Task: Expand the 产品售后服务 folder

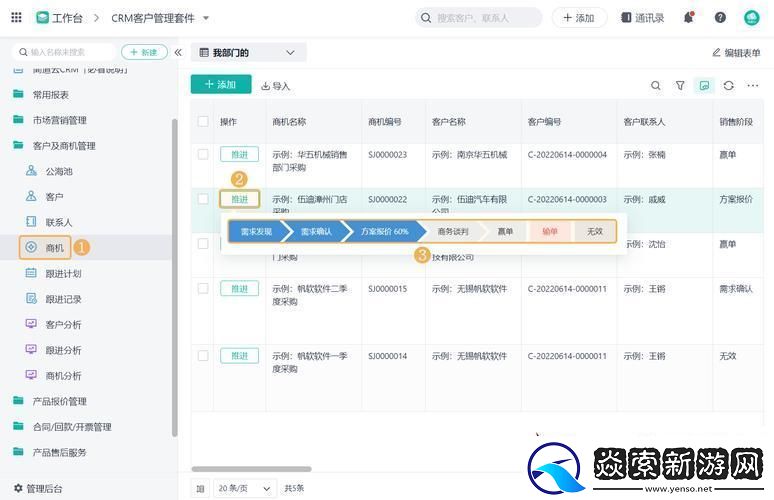Action: click(59, 452)
